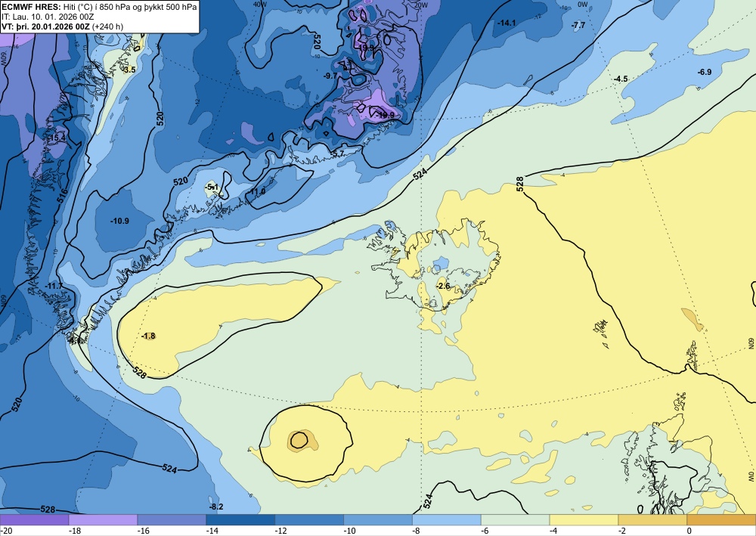
Task: Click the -2.6 value over Iceland
Action: [x=442, y=286]
